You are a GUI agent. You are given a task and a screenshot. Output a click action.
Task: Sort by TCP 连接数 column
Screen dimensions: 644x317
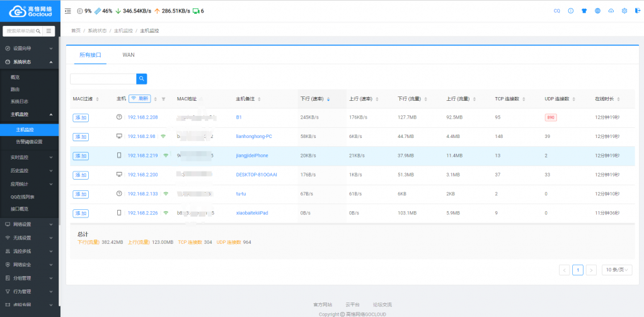tap(524, 99)
